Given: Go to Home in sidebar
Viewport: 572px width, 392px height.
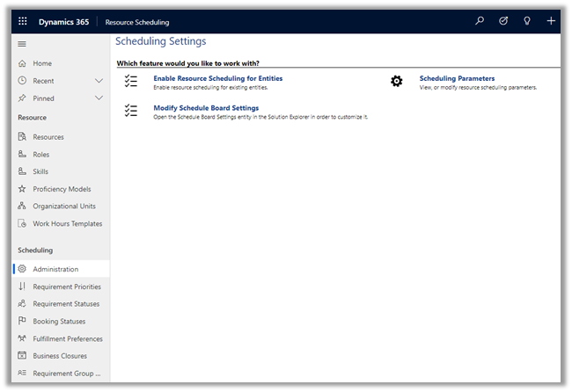Looking at the screenshot, I should [42, 63].
